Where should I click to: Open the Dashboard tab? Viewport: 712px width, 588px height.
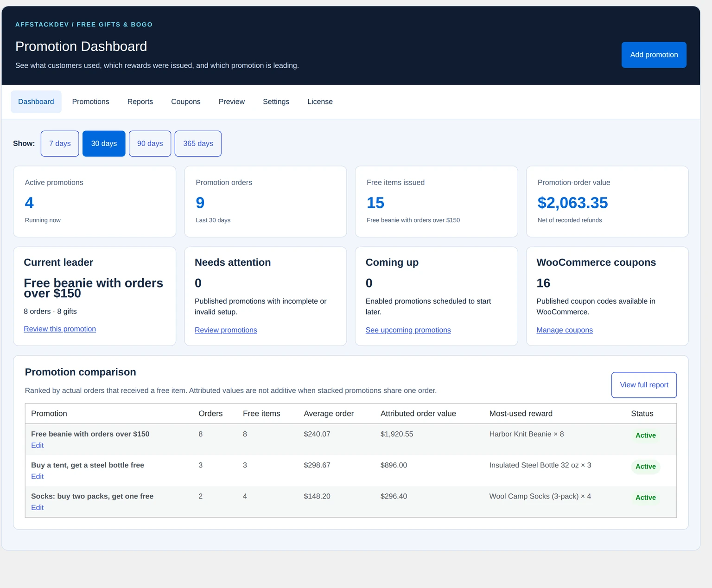(x=36, y=102)
